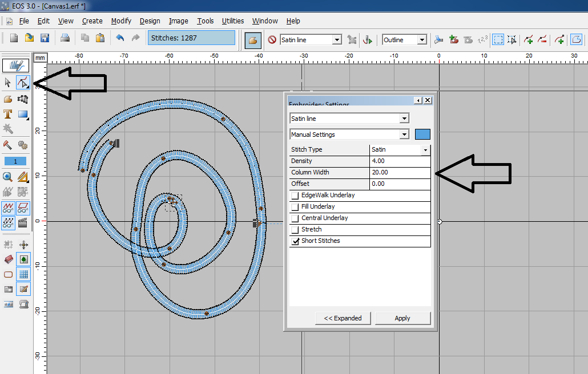Viewport: 588px width, 374px height.
Task: Enable the Fill Underlay checkbox
Action: (x=295, y=207)
